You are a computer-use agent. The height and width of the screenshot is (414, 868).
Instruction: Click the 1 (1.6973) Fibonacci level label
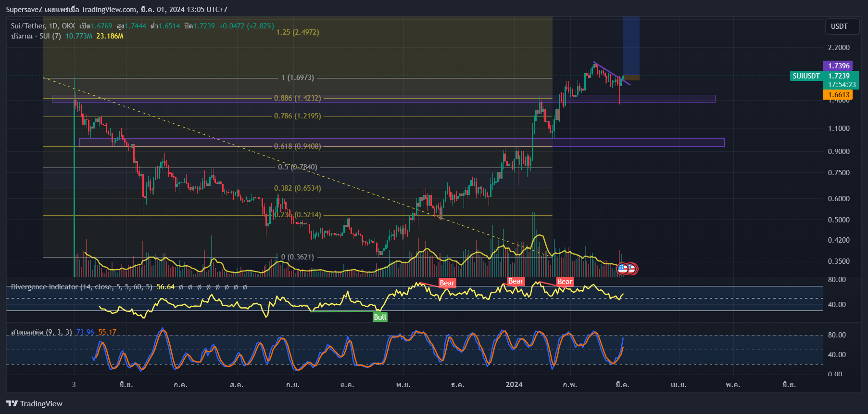[x=298, y=78]
